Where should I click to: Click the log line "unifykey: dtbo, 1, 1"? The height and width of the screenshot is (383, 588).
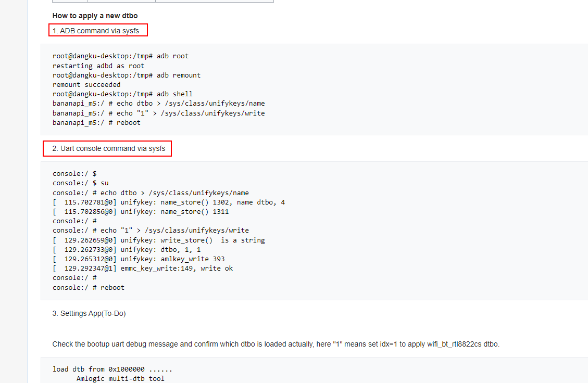coord(127,249)
